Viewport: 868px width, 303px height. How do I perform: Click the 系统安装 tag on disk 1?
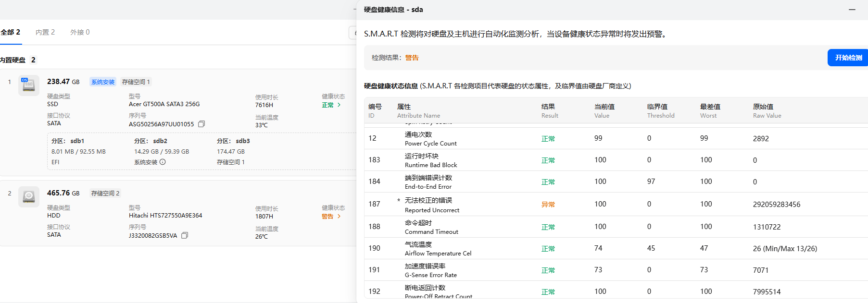click(x=103, y=82)
